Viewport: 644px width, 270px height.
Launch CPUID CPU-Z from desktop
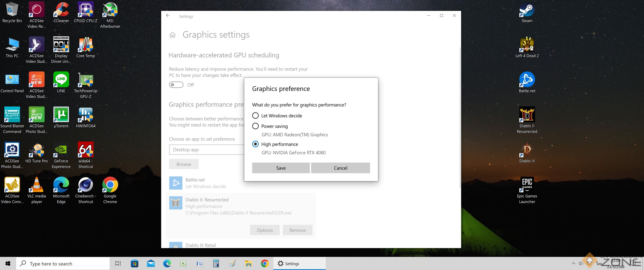tap(86, 13)
